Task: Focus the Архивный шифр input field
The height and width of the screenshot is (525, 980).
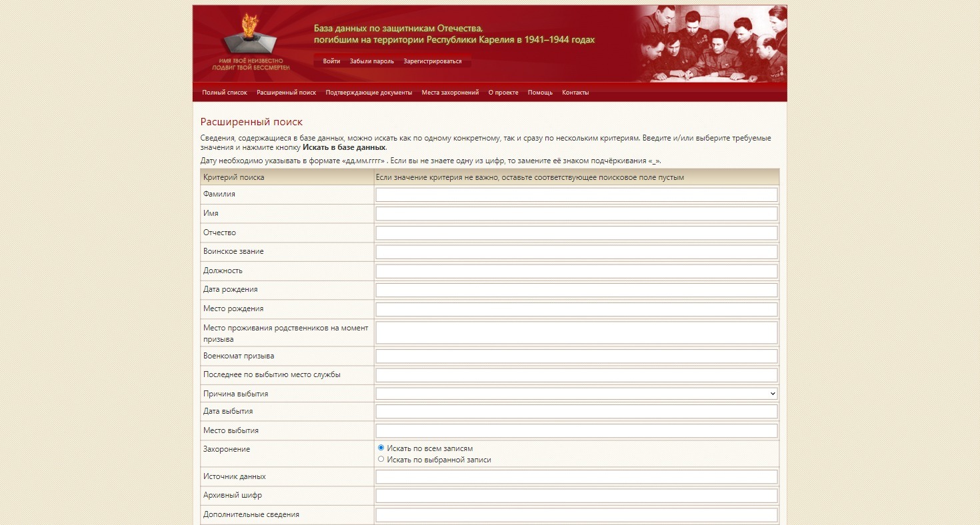Action: coord(577,496)
